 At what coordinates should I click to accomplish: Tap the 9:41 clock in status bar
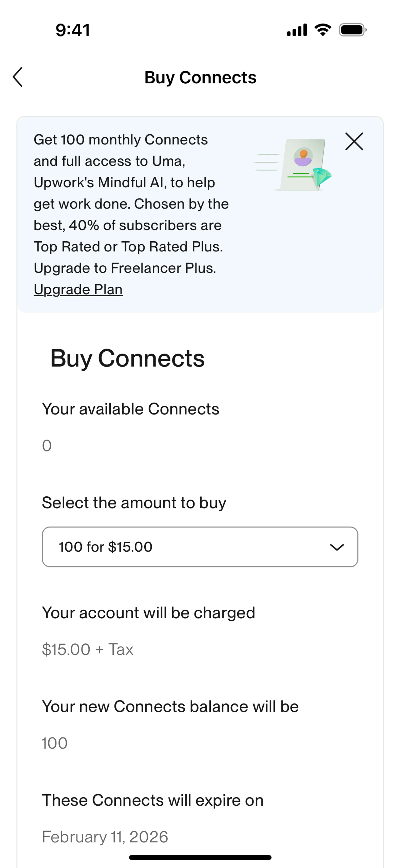click(x=73, y=30)
